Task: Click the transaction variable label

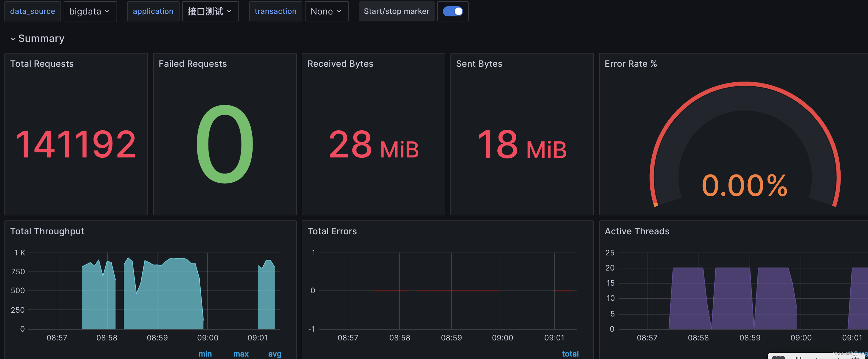Action: click(275, 11)
